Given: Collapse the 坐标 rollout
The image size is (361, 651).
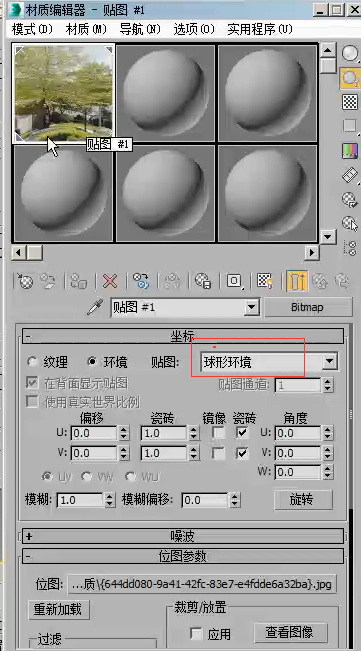Looking at the screenshot, I should pyautogui.click(x=183, y=336).
